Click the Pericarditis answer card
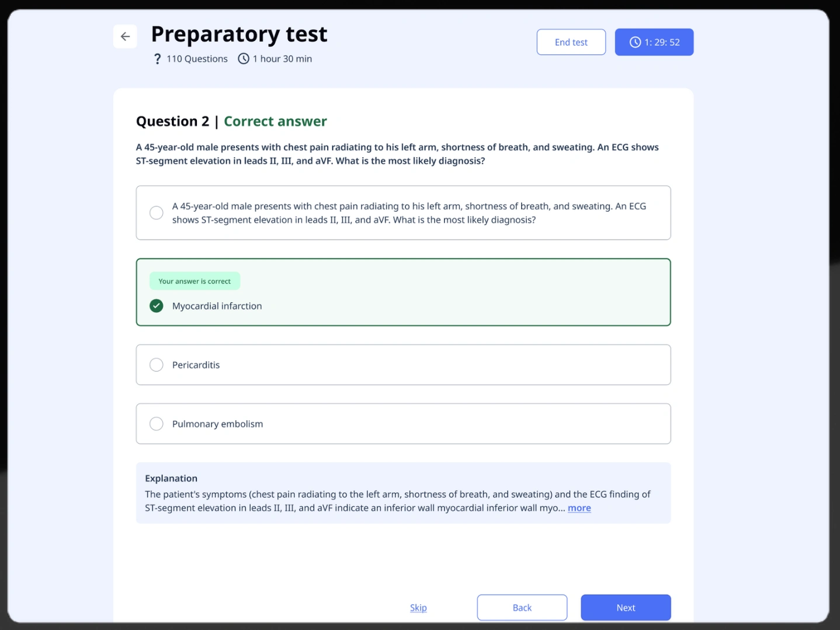This screenshot has height=630, width=840. pos(403,365)
